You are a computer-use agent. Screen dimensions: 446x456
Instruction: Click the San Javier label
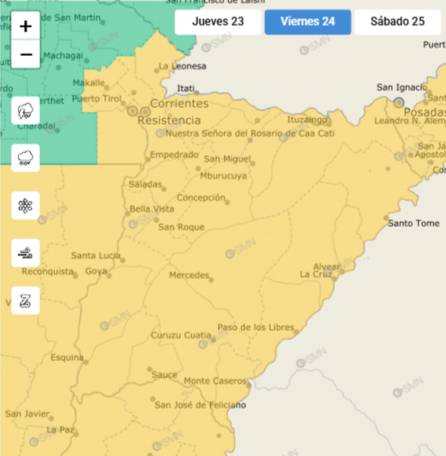[x=27, y=414]
